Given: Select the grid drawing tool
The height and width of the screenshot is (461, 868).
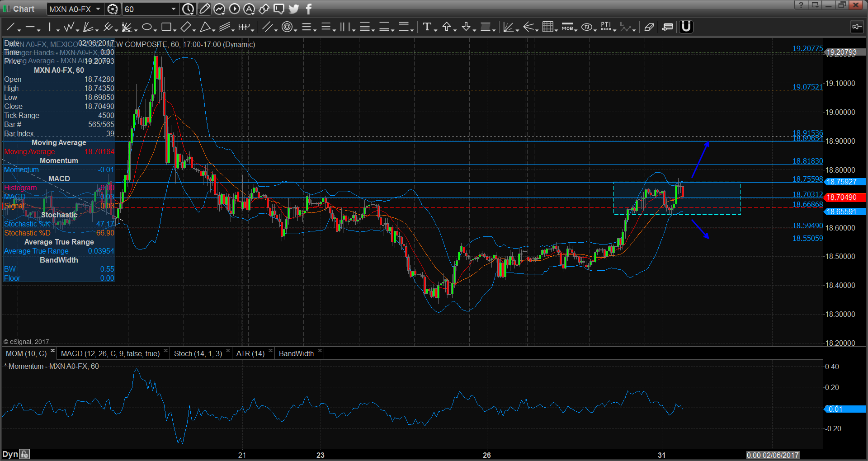Looking at the screenshot, I should pyautogui.click(x=547, y=27).
